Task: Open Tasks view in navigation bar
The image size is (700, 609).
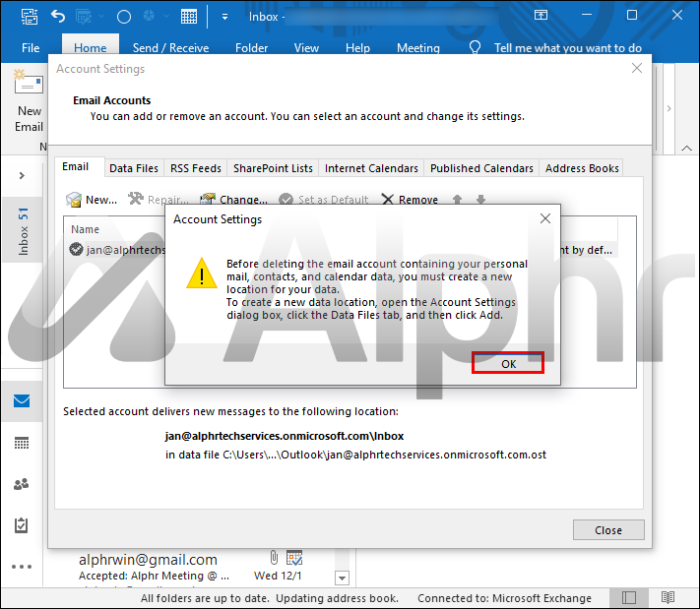Action: [22, 525]
